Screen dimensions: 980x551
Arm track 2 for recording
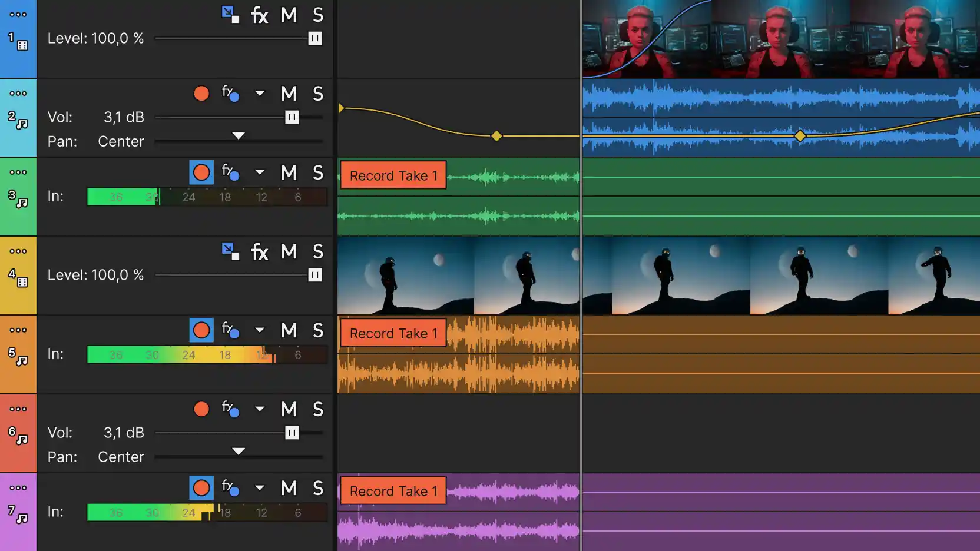[x=201, y=94]
